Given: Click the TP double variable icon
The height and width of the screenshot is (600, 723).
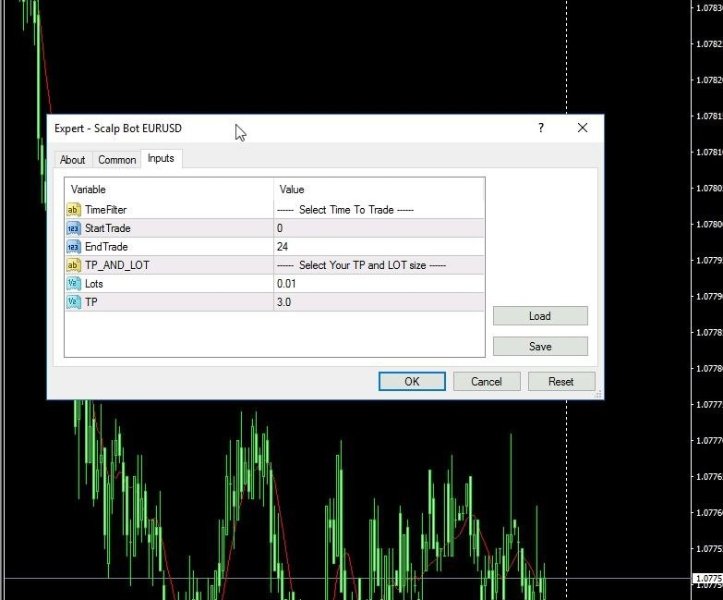Looking at the screenshot, I should pyautogui.click(x=73, y=302).
